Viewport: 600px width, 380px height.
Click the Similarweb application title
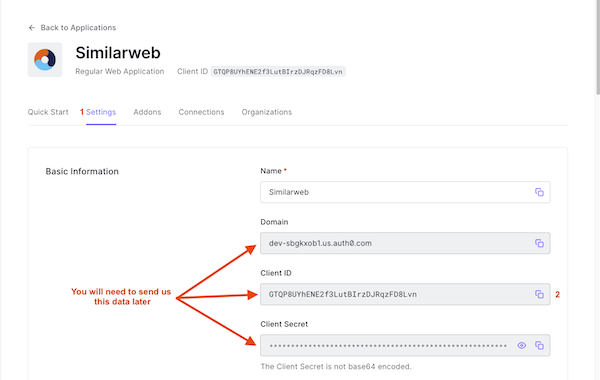click(x=118, y=53)
